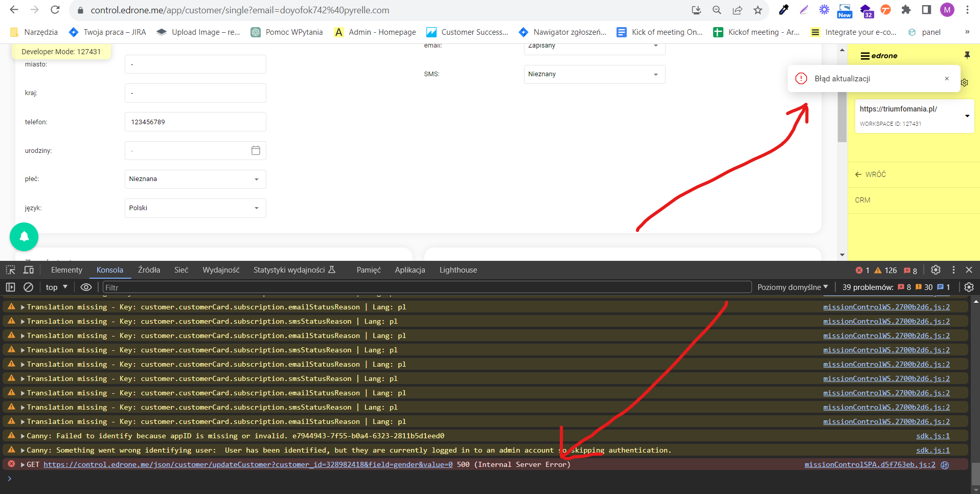The height and width of the screenshot is (494, 980).
Task: Open the edrone hamburger menu
Action: click(865, 56)
